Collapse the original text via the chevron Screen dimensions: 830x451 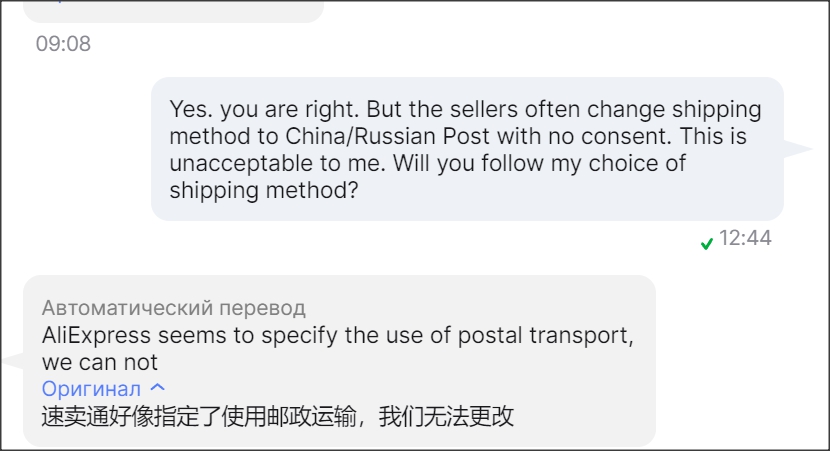tap(157, 388)
